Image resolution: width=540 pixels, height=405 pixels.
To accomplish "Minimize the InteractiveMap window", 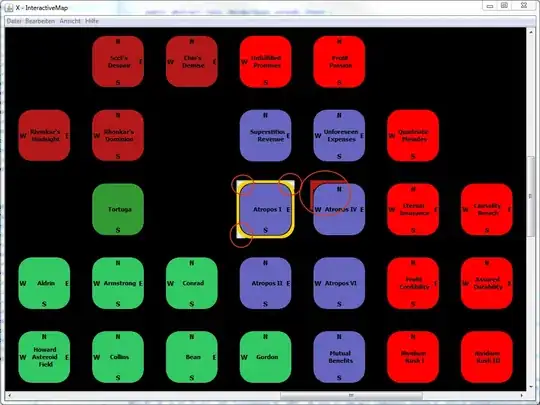I will [490, 6].
